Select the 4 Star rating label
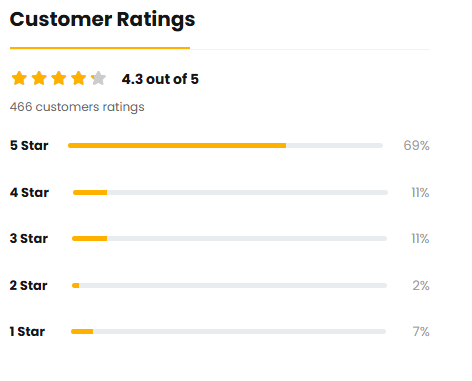This screenshot has width=472, height=381. [29, 193]
